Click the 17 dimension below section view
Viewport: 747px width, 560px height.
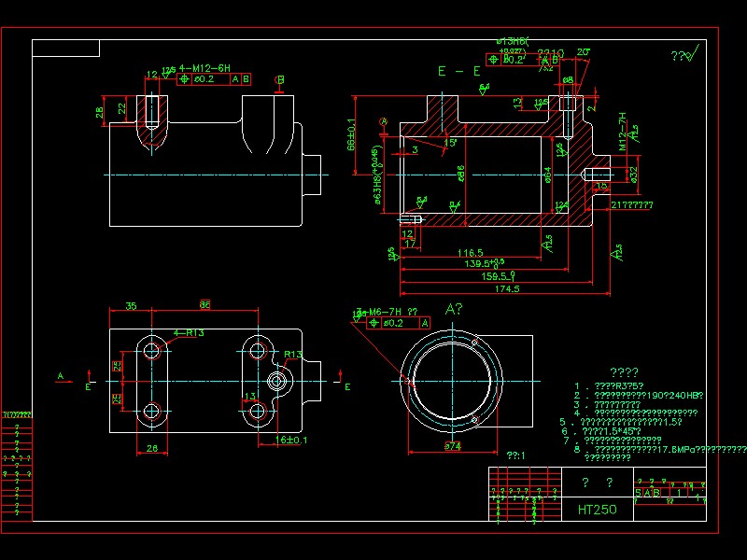pos(410,244)
